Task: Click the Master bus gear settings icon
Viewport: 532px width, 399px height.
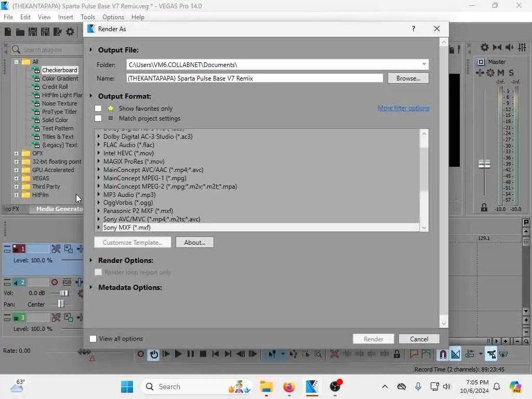Action: coord(490,73)
